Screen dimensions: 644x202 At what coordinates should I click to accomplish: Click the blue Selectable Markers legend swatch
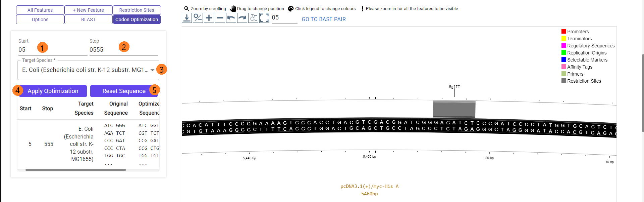coord(564,59)
